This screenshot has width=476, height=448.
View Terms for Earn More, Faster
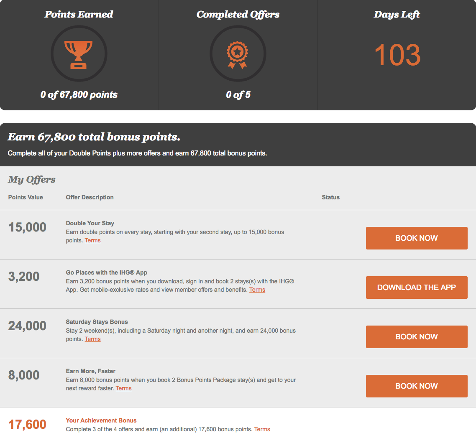(123, 388)
